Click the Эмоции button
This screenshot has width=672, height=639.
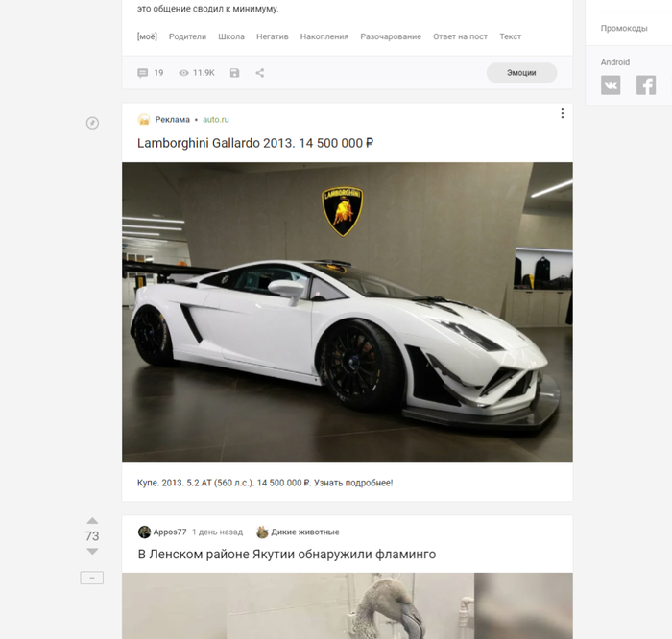(x=521, y=73)
